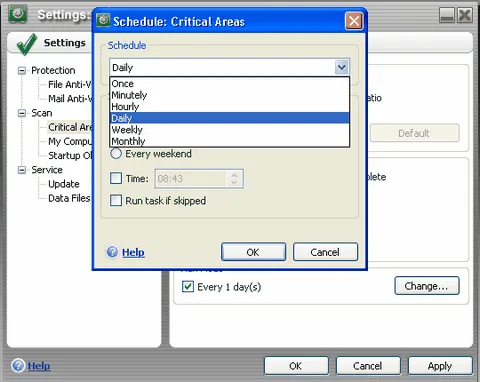
Task: Collapse the Protection tree node
Action: (22, 70)
